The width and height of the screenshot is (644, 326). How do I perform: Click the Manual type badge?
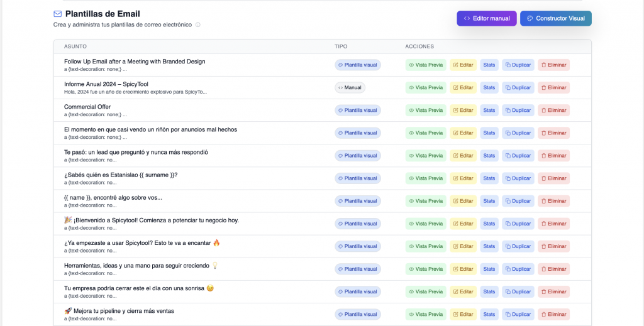(350, 87)
